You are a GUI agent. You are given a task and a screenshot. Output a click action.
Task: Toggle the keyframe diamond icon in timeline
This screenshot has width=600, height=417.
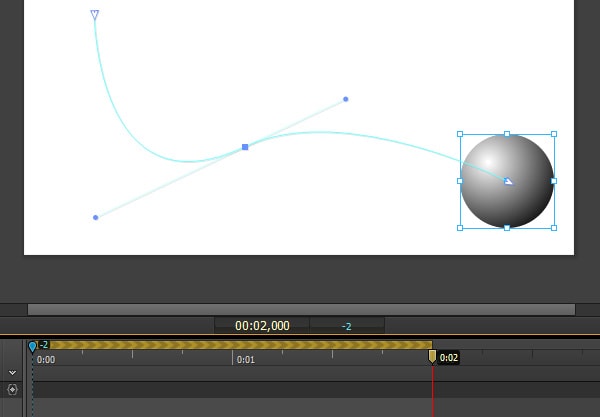[x=12, y=389]
